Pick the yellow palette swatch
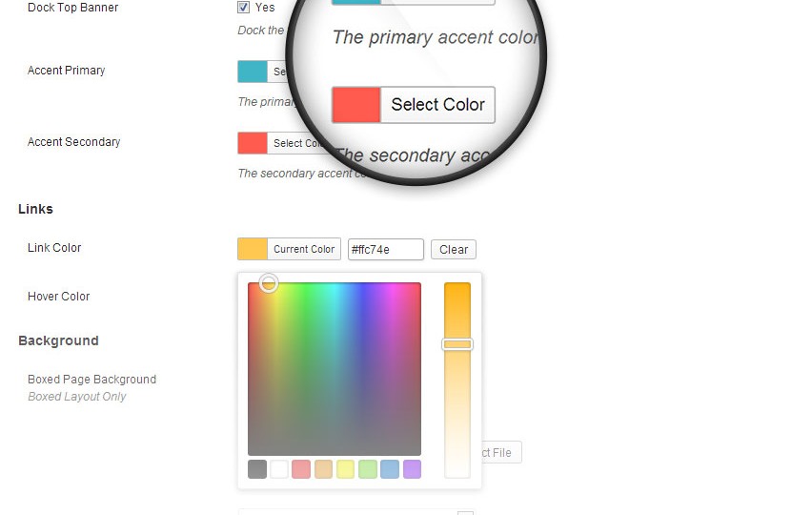 (x=345, y=469)
